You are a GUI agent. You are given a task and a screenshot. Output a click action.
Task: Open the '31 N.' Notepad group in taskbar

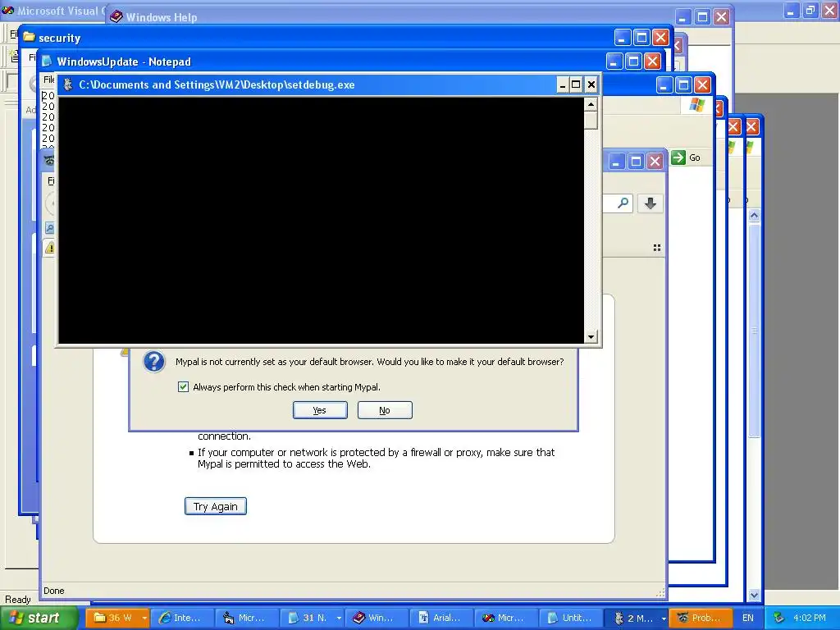coord(309,618)
